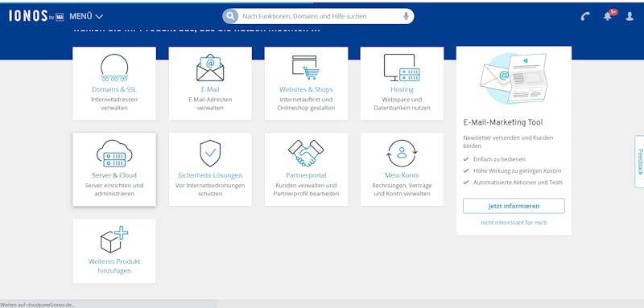This screenshot has height=308, width=644.
Task: Open the Server & Cloud link
Action: pos(114,175)
